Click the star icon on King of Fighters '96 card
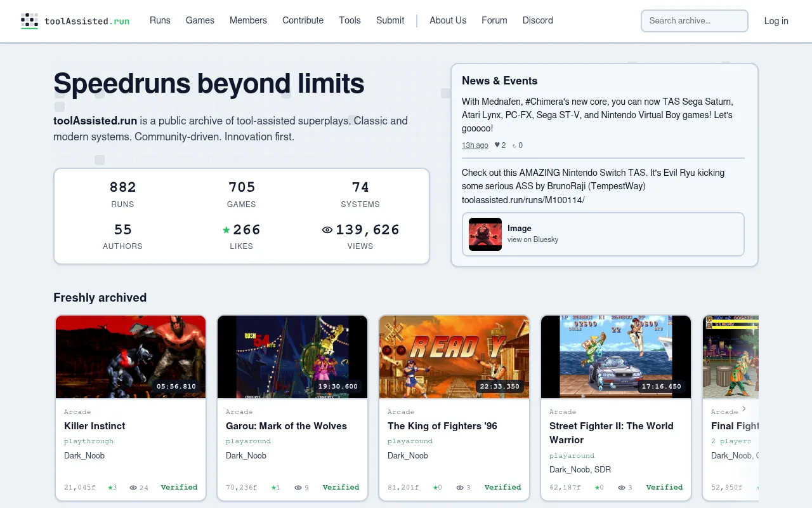812x508 pixels. (435, 488)
